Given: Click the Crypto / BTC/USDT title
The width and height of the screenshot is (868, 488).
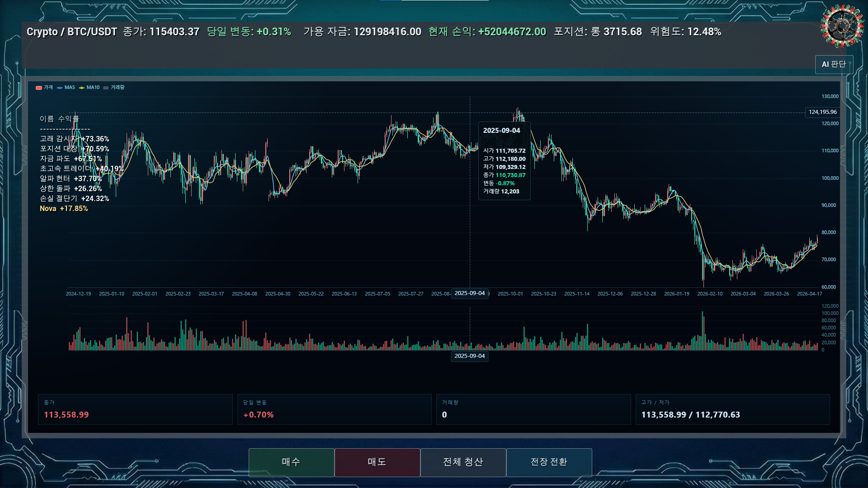Looking at the screenshot, I should (72, 32).
